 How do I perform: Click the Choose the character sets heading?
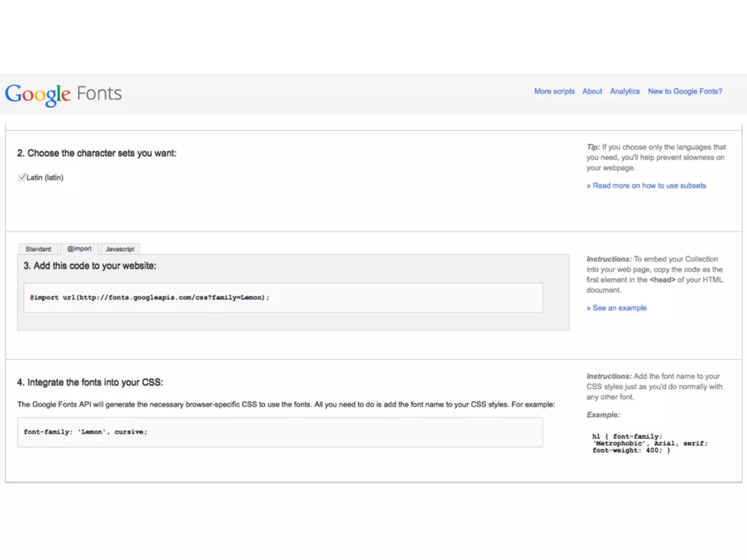coord(97,153)
